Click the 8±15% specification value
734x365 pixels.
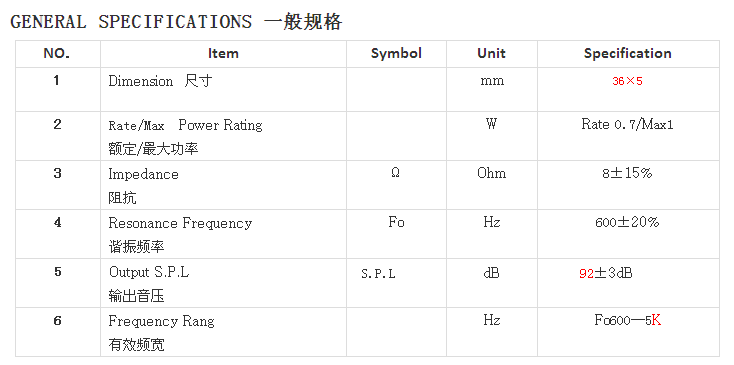(x=627, y=173)
